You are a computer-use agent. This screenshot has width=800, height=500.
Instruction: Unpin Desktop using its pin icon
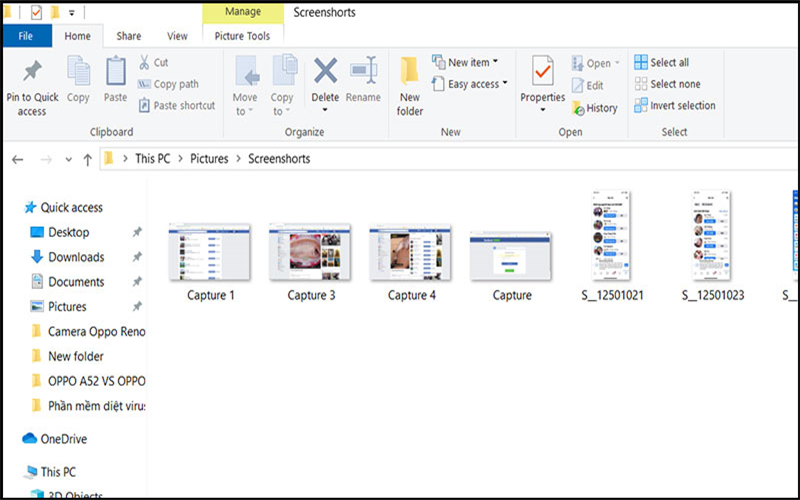[x=137, y=232]
